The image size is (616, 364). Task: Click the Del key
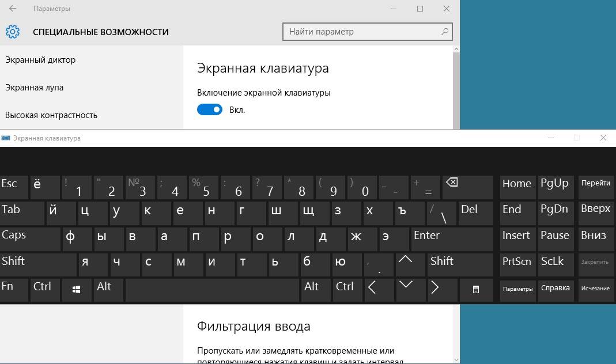[x=476, y=213]
